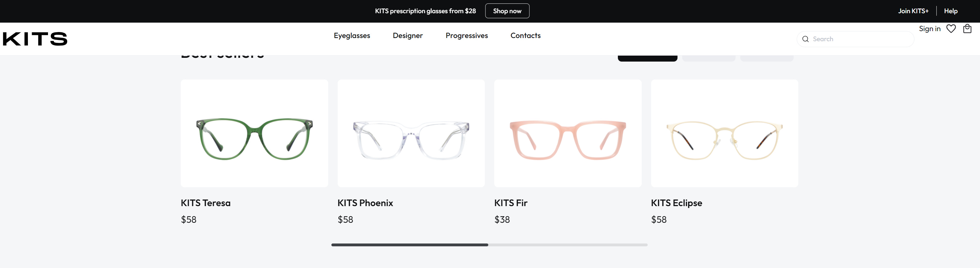Open the Designer menu

tap(408, 36)
